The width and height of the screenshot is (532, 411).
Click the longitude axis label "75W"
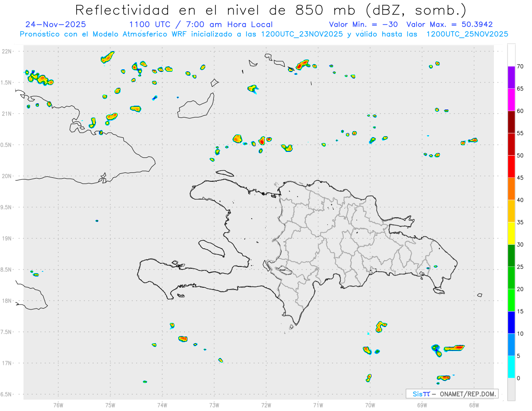click(x=110, y=405)
